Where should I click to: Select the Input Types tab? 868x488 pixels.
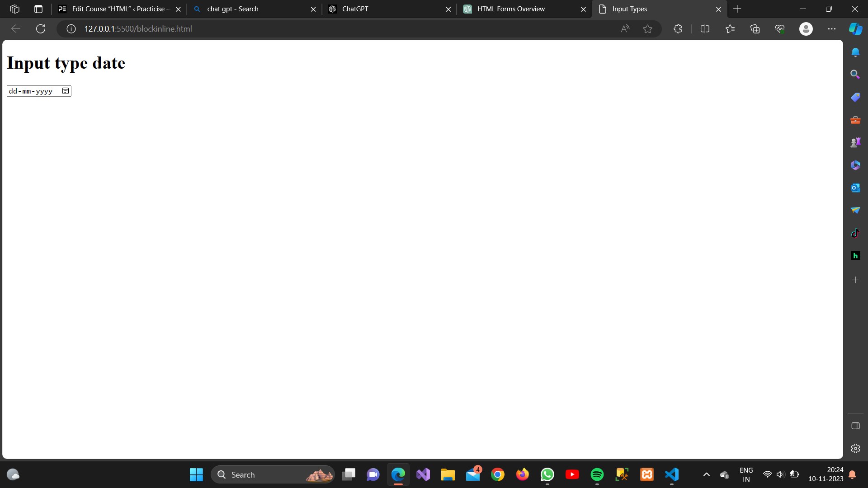point(659,9)
